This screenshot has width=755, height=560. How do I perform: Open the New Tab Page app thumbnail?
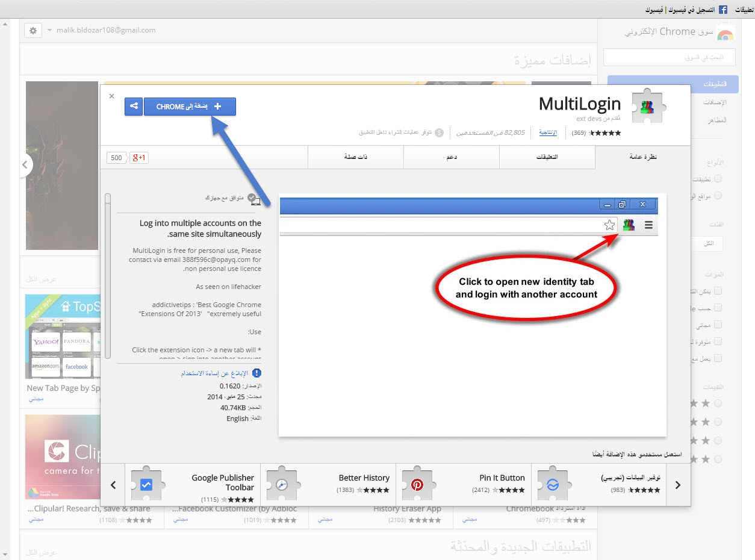(x=63, y=337)
